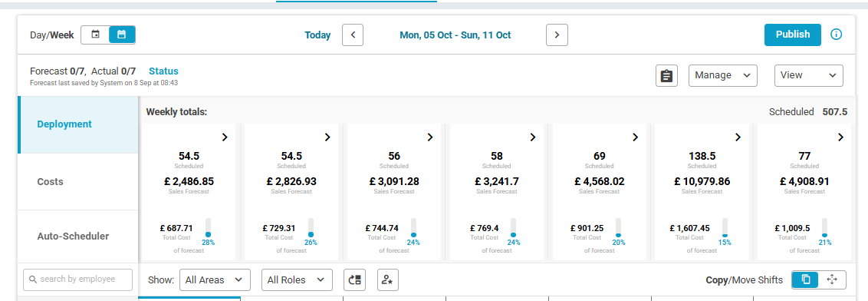Viewport: 868px width, 301px height.
Task: Click the £ 687.71 total cost value
Action: coord(176,228)
